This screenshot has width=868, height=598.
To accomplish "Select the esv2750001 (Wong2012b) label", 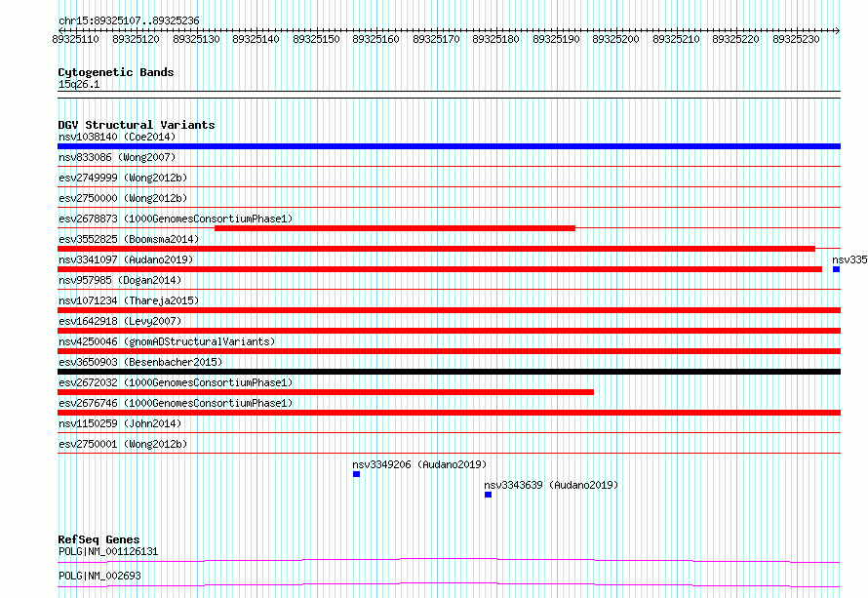I will (123, 444).
